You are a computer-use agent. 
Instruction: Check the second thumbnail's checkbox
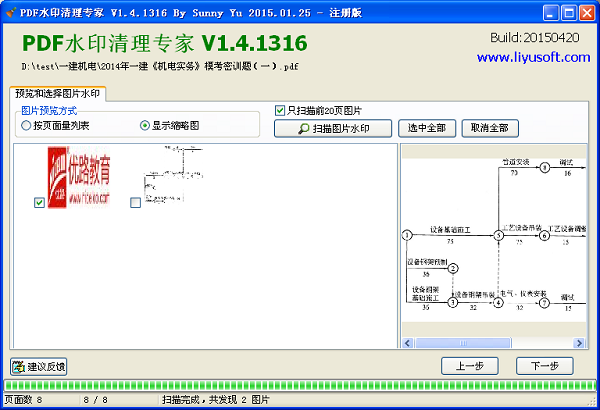pyautogui.click(x=135, y=203)
